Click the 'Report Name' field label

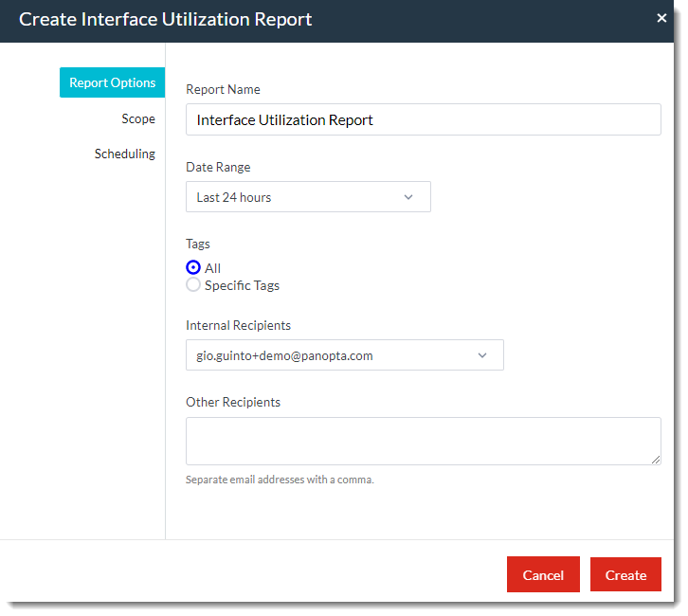tap(223, 89)
